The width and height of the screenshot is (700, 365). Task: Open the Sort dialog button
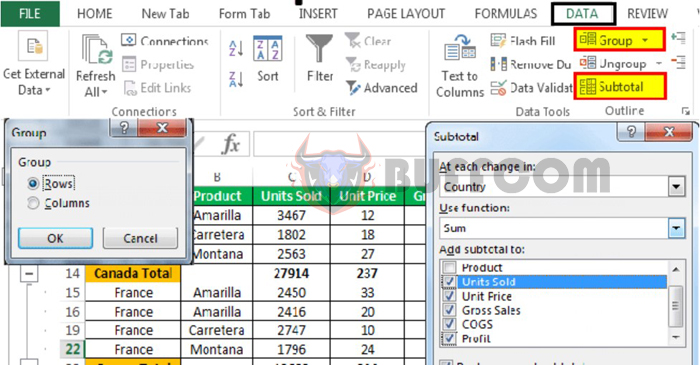(267, 58)
